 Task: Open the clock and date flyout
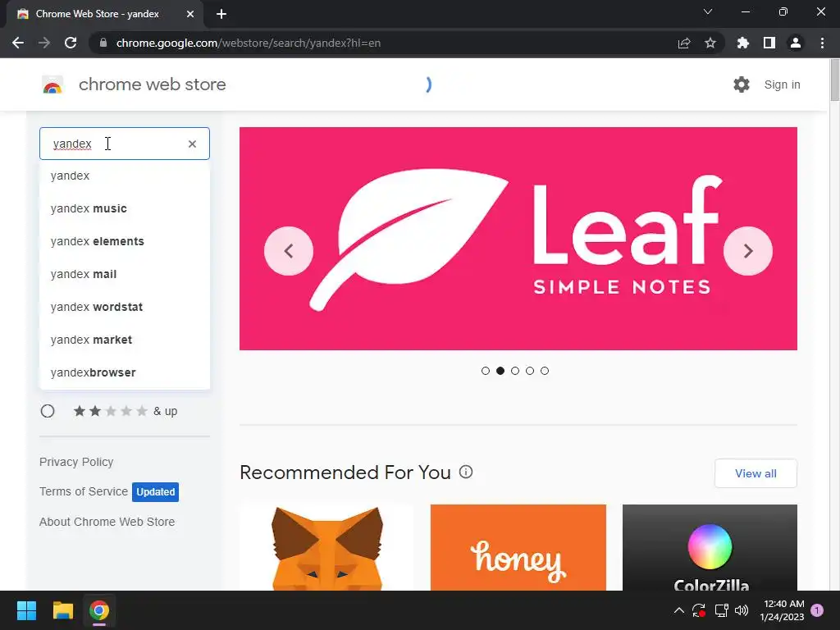(782, 610)
